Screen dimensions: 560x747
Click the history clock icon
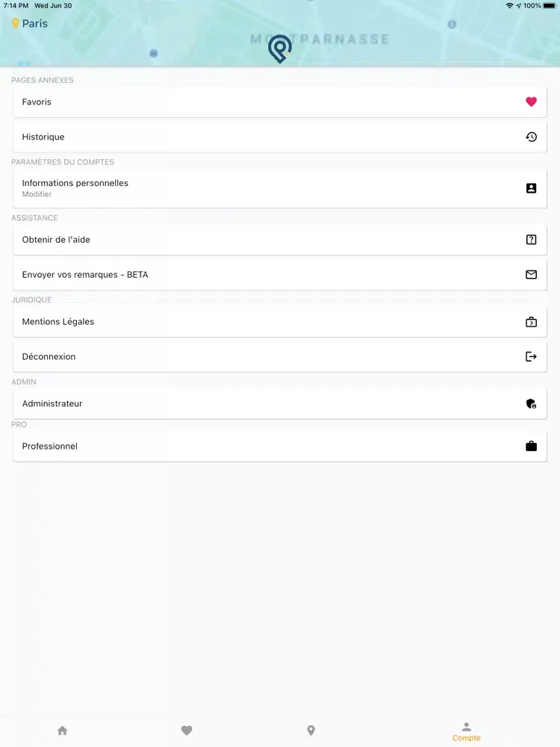tap(531, 137)
